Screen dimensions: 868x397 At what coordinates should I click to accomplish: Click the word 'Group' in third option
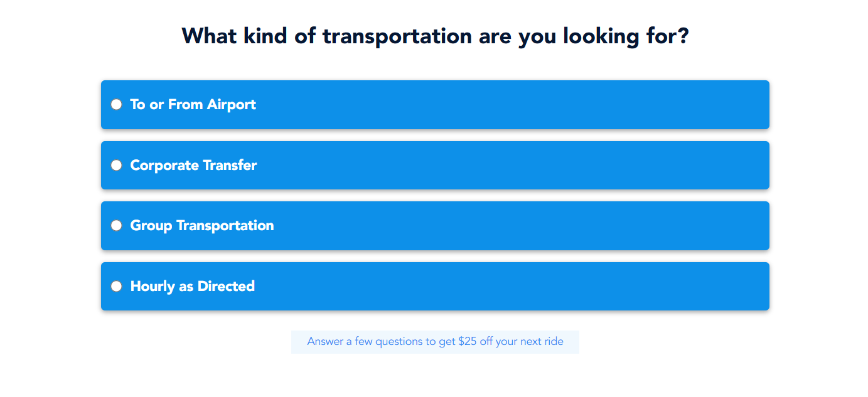(151, 226)
